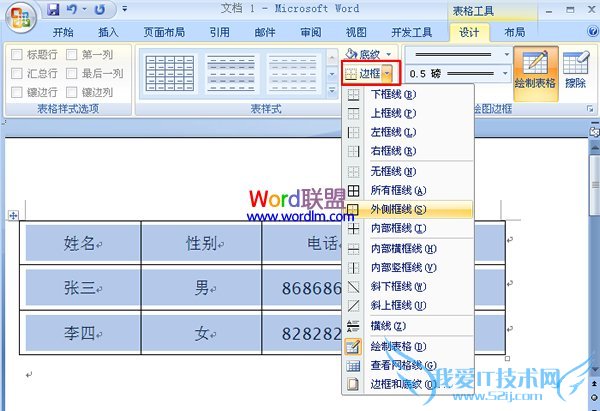The width and height of the screenshot is (600, 411).
Task: Toggle the 镶边列 banded columns checkbox
Action: point(72,92)
